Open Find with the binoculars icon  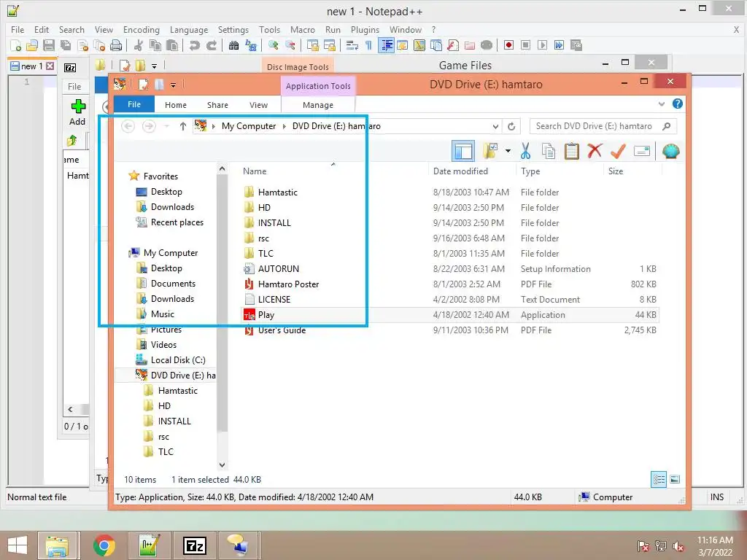234,45
